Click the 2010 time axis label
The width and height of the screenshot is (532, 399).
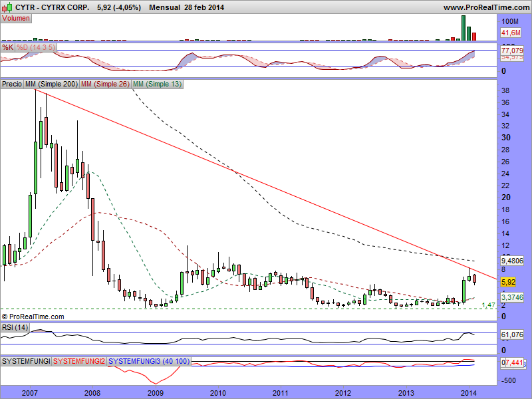pyautogui.click(x=218, y=393)
